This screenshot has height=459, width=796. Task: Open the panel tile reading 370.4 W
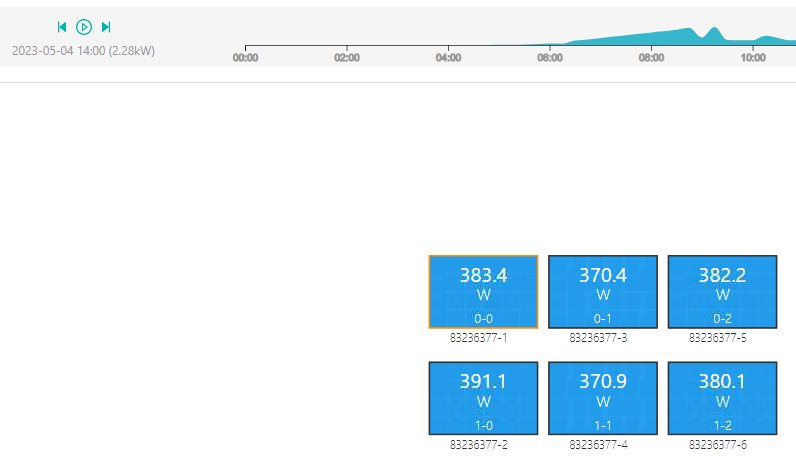[603, 291]
